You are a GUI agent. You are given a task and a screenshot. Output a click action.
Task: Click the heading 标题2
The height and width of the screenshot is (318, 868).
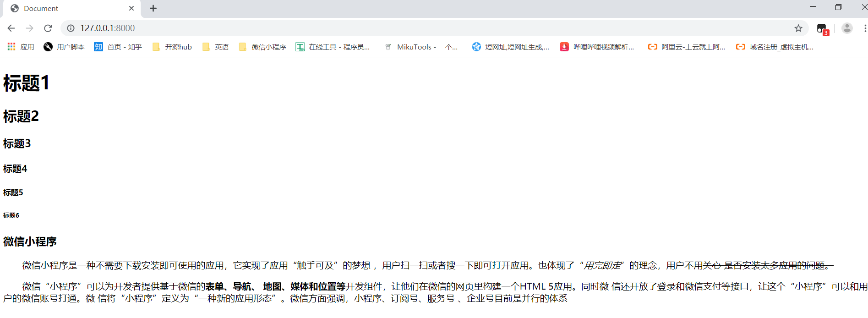(21, 116)
